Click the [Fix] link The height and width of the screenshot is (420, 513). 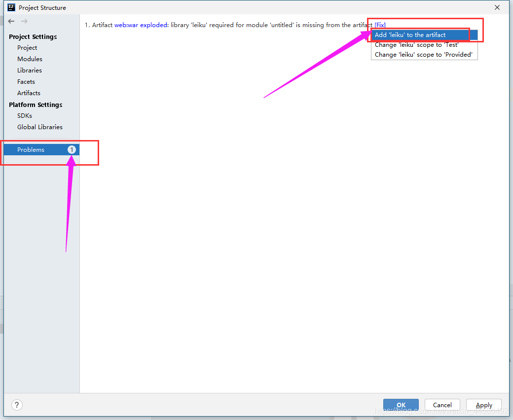(x=380, y=25)
